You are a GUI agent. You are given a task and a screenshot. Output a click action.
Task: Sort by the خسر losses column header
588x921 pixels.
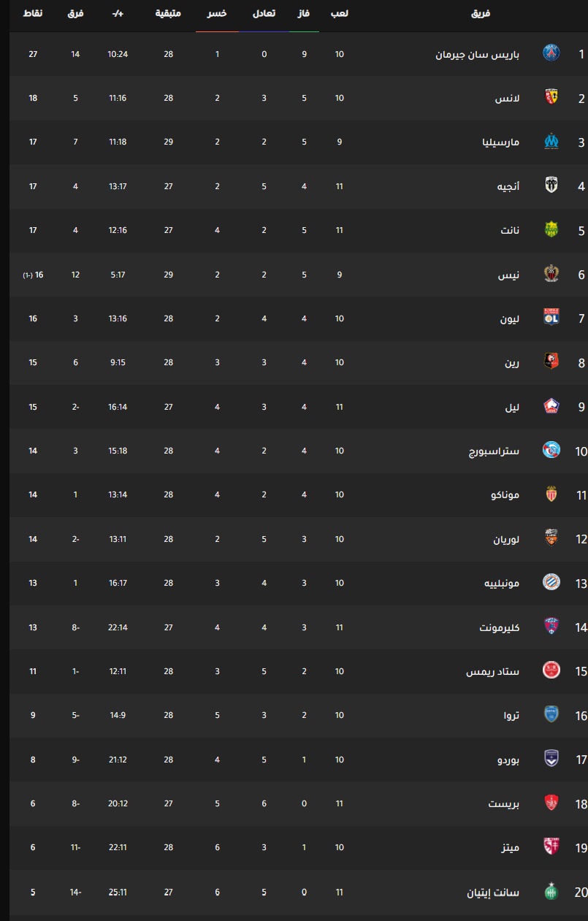point(217,14)
